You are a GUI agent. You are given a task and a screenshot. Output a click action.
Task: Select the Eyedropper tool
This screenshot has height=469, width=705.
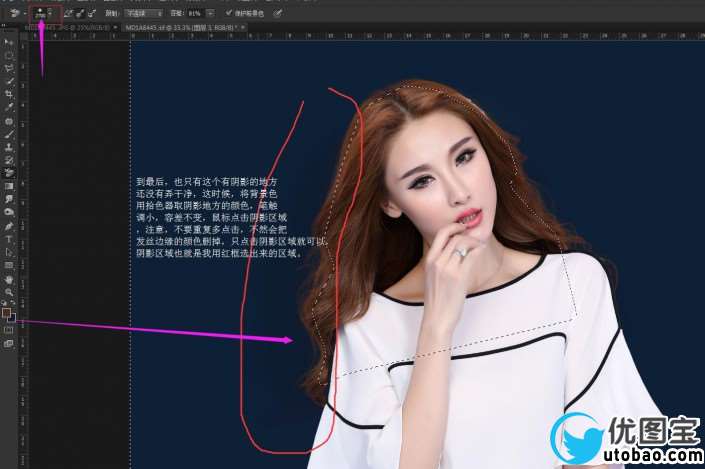click(9, 107)
